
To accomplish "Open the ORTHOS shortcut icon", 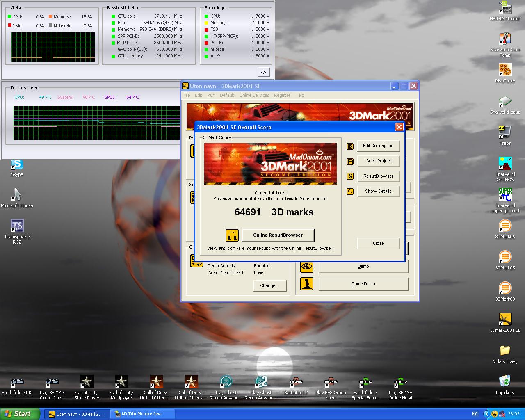I will coord(505,164).
